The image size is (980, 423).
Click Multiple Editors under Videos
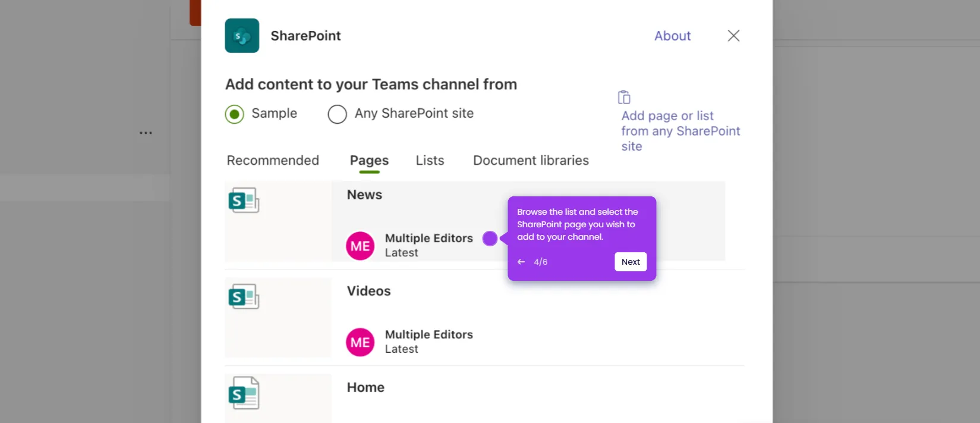[x=428, y=334]
